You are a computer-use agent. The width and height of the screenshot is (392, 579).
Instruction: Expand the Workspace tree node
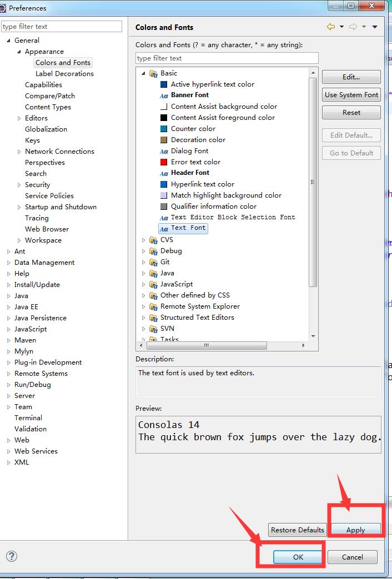pos(19,240)
